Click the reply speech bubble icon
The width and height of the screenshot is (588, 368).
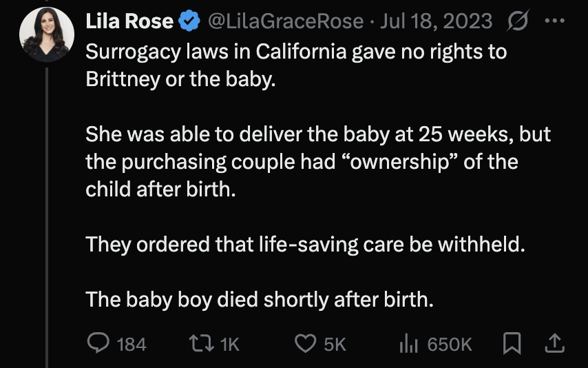[98, 343]
